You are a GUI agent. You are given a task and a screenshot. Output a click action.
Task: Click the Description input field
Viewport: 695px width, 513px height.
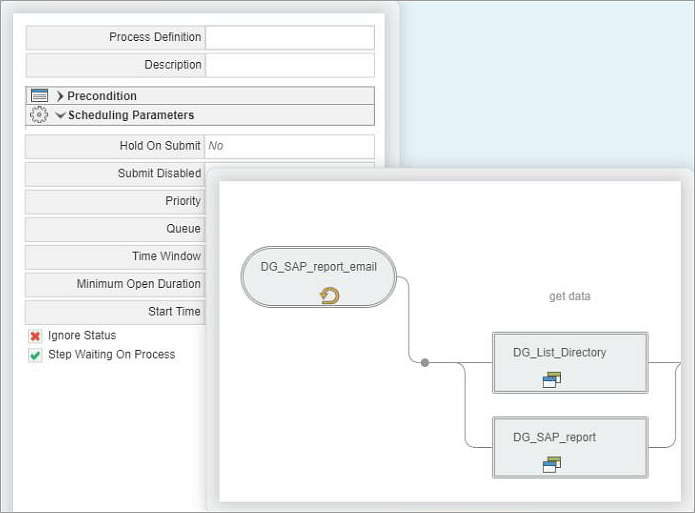(x=290, y=65)
